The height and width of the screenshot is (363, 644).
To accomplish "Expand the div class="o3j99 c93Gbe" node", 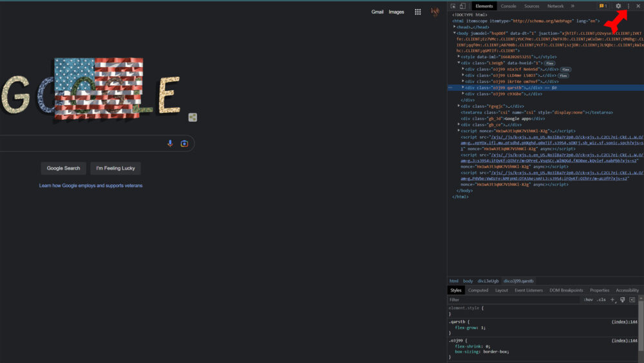I will tap(463, 93).
